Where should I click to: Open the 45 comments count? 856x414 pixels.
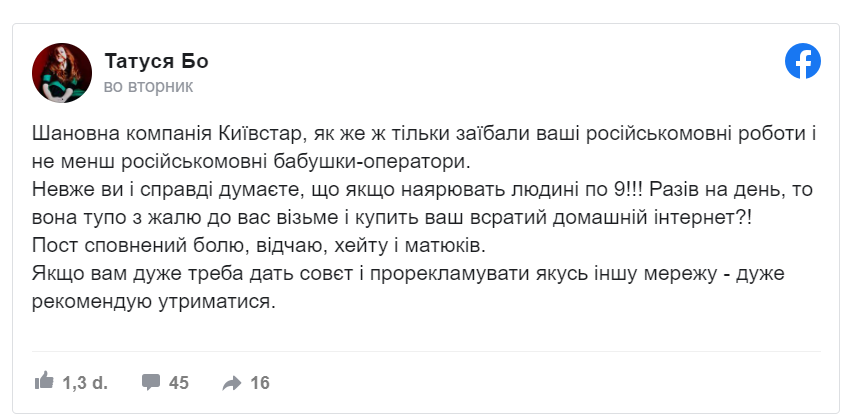179,383
